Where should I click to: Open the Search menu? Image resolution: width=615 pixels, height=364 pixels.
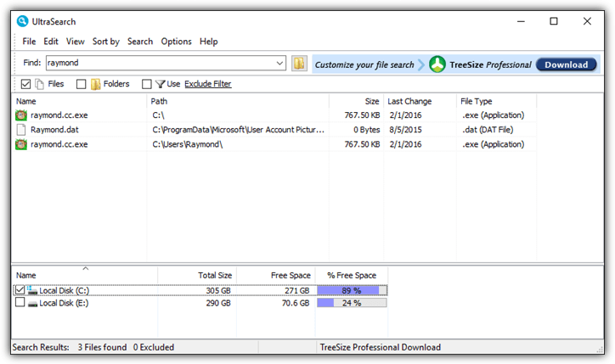pyautogui.click(x=140, y=42)
